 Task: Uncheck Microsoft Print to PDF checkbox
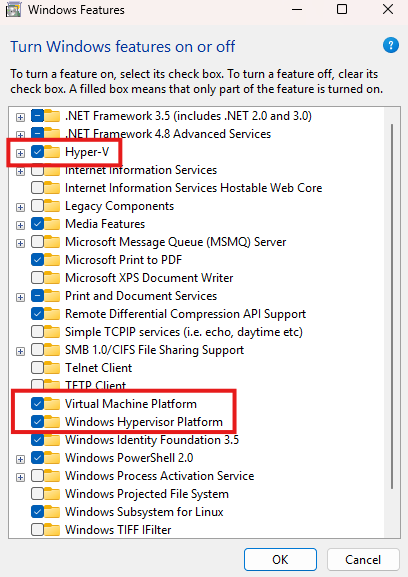click(38, 260)
